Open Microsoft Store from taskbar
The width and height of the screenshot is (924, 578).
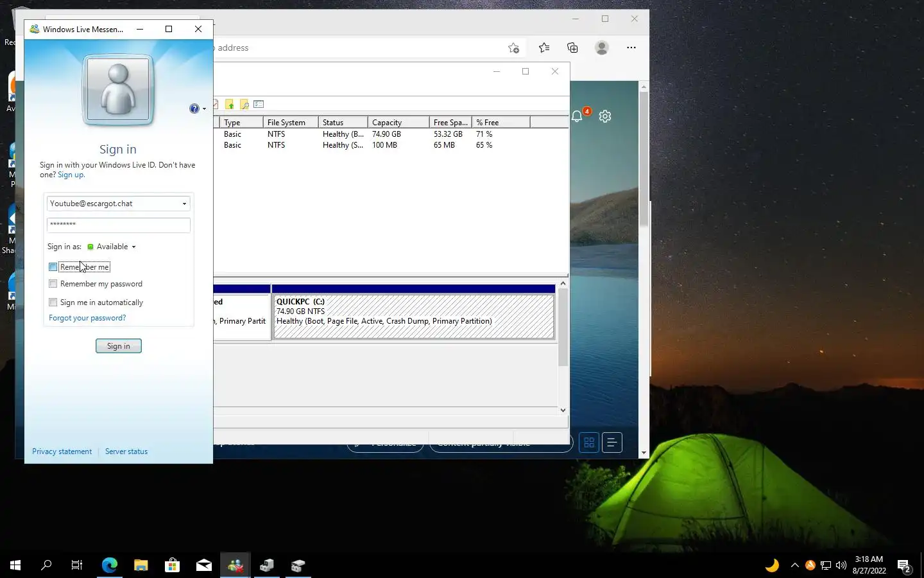[x=172, y=565]
